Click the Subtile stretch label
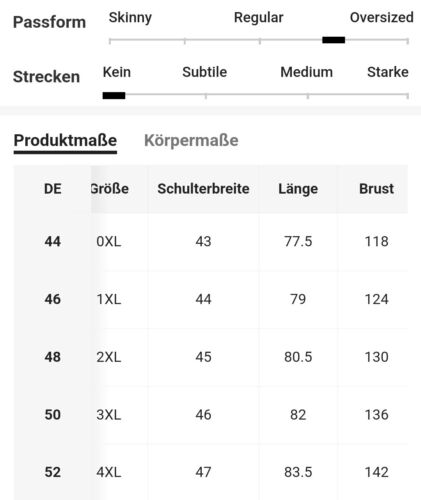The image size is (421, 500). (x=205, y=72)
